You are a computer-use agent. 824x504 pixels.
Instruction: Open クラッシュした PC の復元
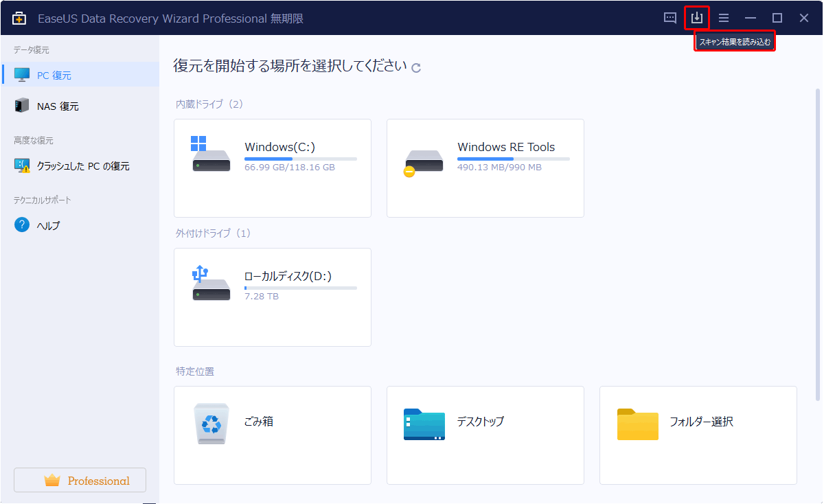(x=80, y=165)
